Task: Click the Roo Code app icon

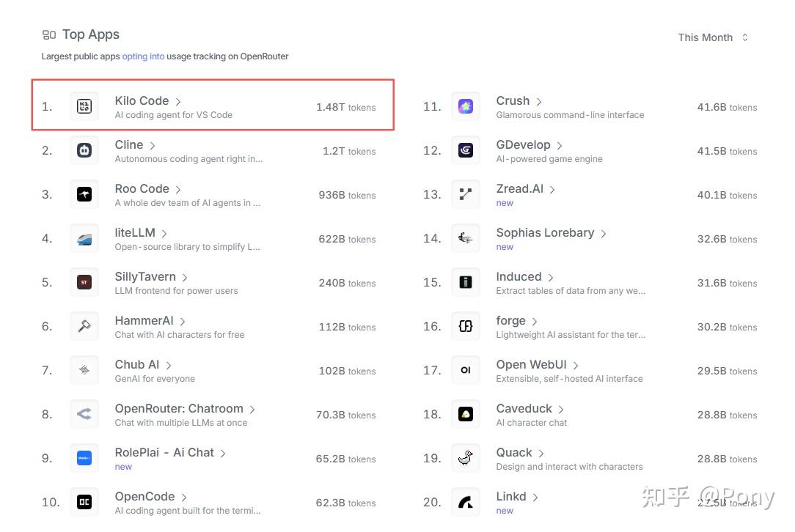Action: [84, 195]
